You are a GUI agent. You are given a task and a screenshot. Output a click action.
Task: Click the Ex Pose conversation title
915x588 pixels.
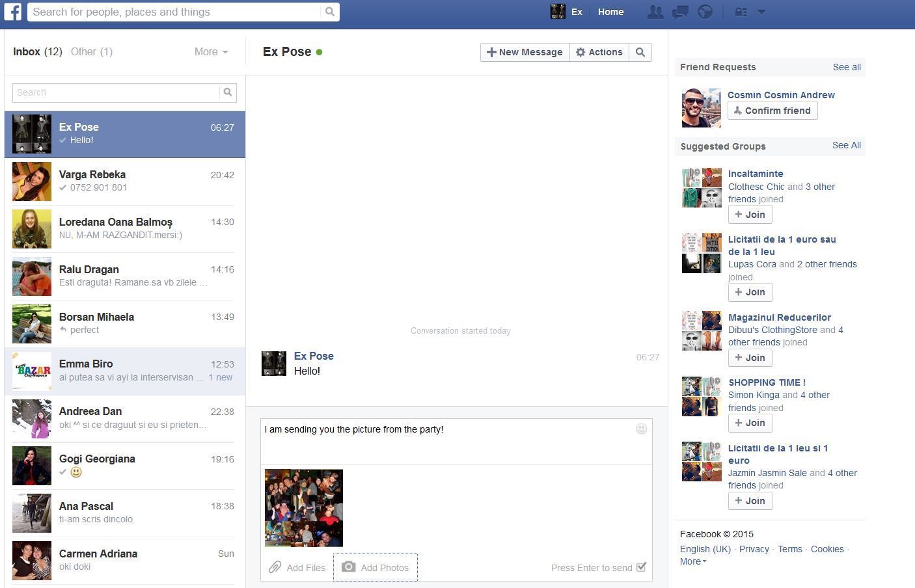pyautogui.click(x=287, y=51)
